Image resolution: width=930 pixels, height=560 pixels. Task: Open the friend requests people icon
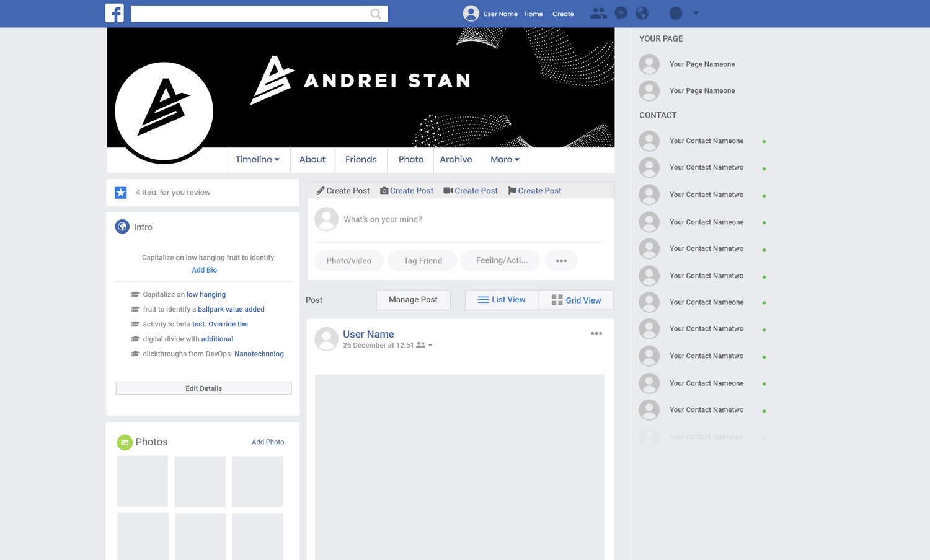(598, 13)
